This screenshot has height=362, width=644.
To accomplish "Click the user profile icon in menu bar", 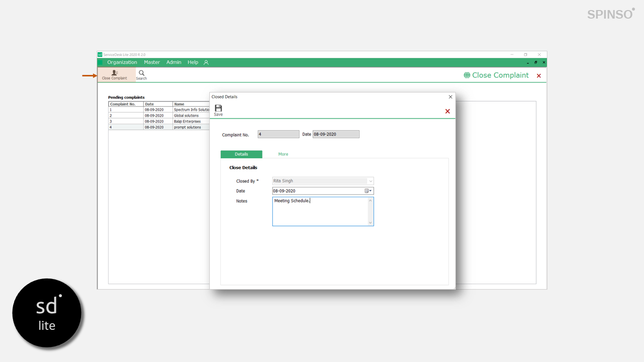I will [x=206, y=62].
